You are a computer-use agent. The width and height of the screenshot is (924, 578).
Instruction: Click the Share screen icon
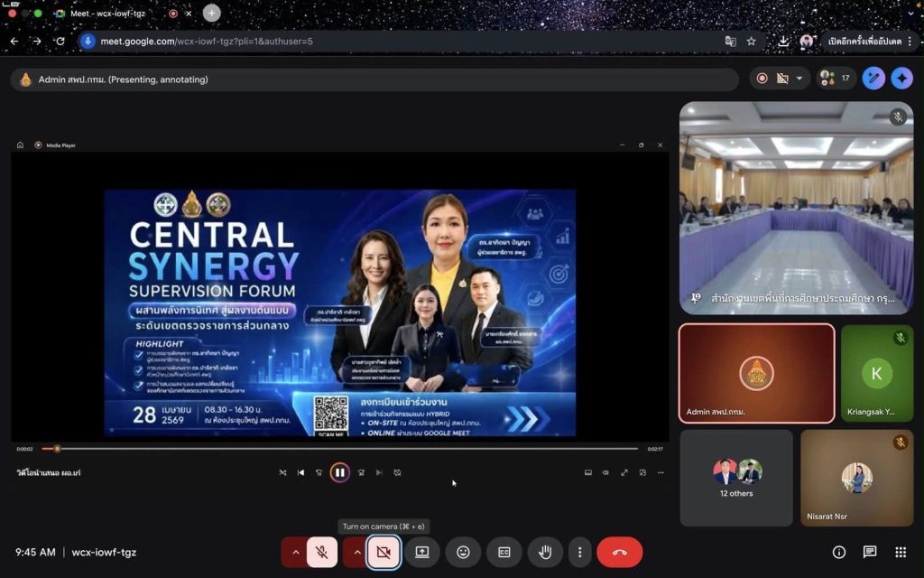click(421, 552)
